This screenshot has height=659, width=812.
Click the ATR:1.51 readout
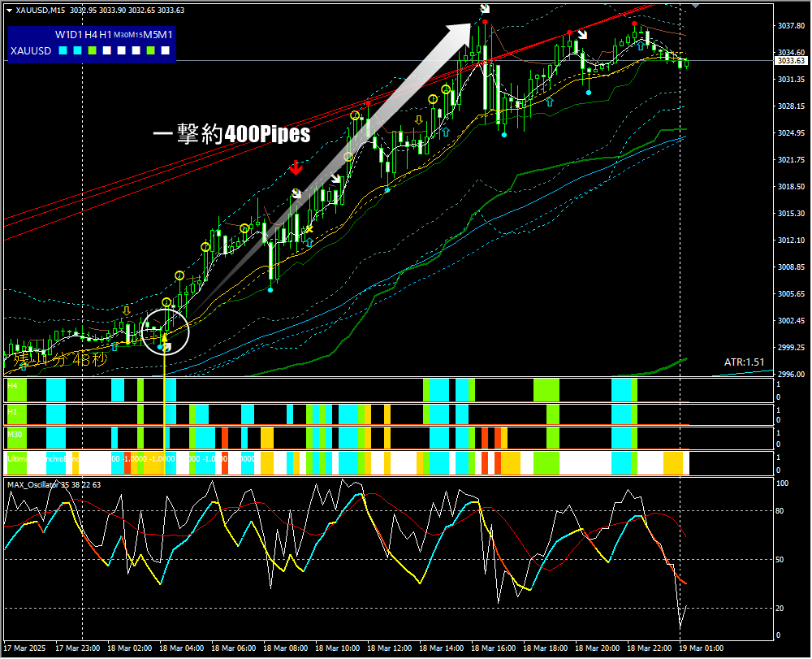[x=744, y=362]
